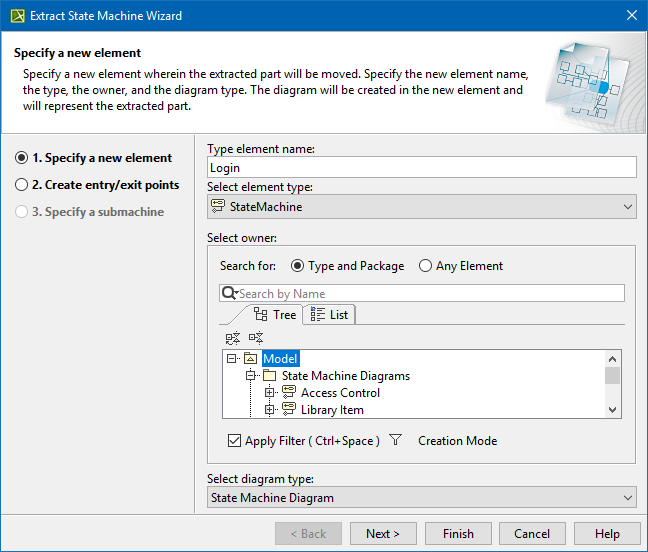Click the tree scrollbar down arrow

click(x=613, y=410)
